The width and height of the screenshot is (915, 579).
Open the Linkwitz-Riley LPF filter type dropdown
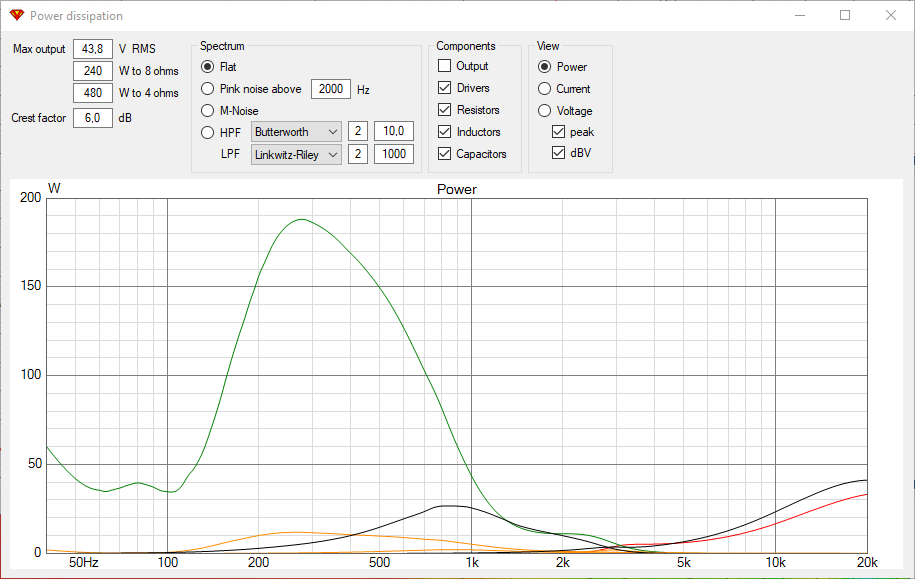click(x=296, y=155)
